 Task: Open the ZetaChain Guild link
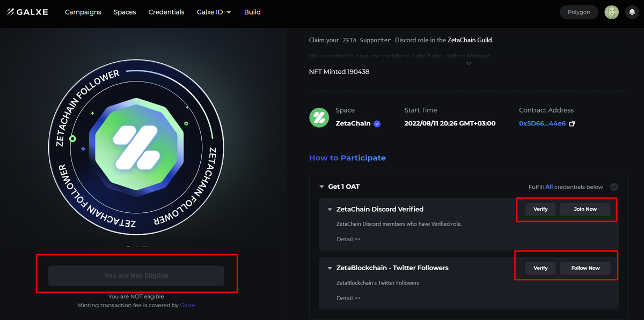pos(470,40)
